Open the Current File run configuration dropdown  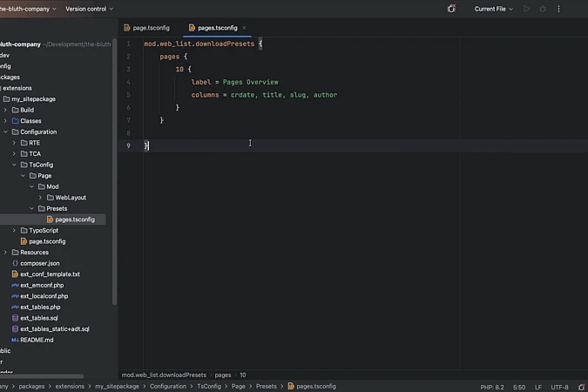click(x=493, y=9)
